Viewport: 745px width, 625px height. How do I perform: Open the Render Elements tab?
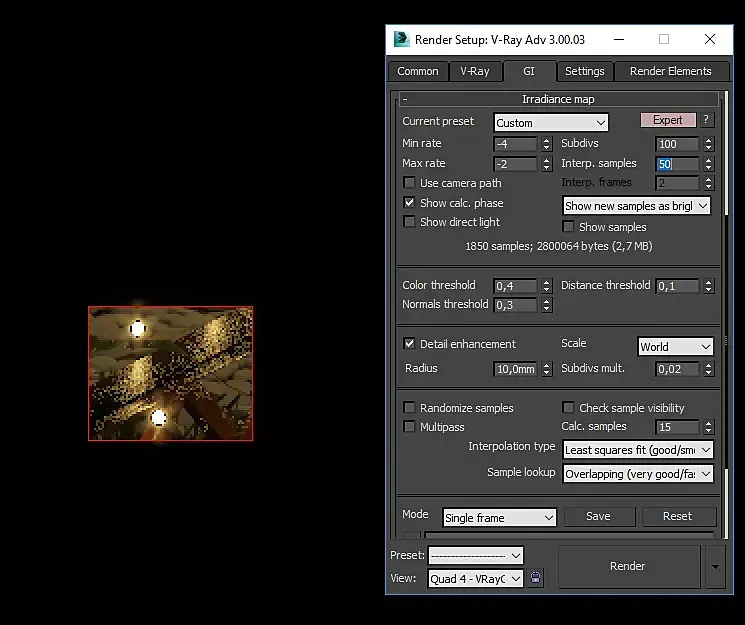pos(670,71)
